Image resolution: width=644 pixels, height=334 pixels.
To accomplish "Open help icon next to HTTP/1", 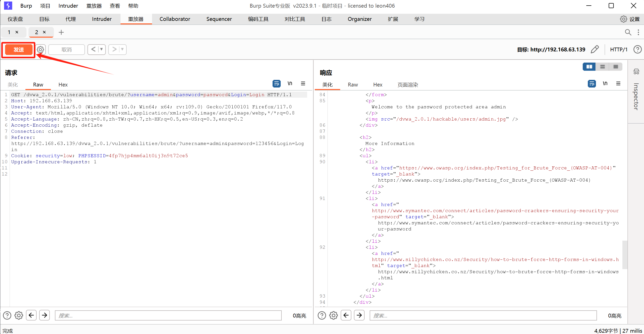I will pos(637,49).
